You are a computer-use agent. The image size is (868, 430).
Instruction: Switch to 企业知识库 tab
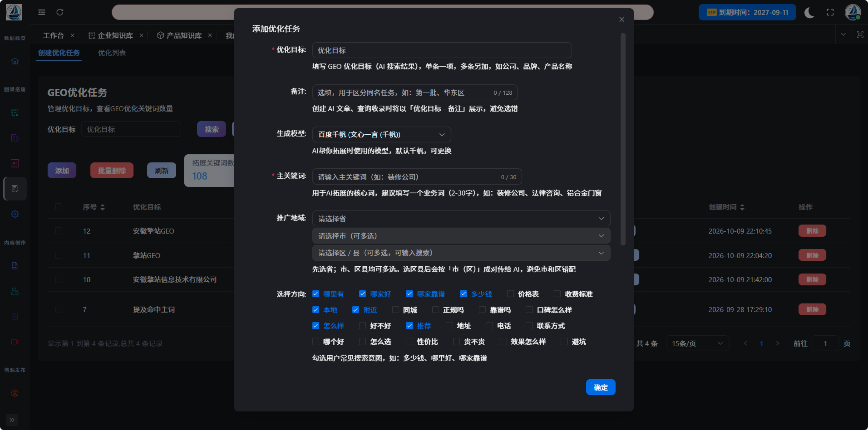(111, 35)
